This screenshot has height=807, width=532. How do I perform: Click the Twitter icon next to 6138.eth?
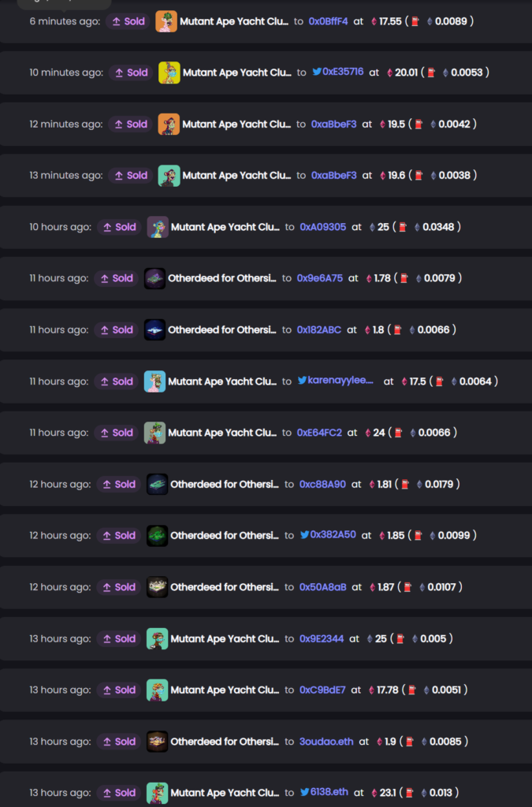304,792
